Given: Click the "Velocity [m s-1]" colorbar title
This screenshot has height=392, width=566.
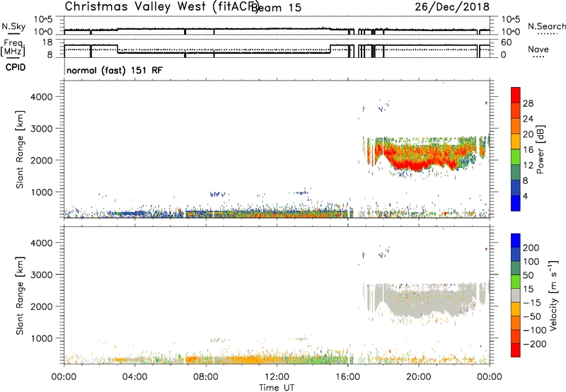Looking at the screenshot, I should [x=553, y=296].
